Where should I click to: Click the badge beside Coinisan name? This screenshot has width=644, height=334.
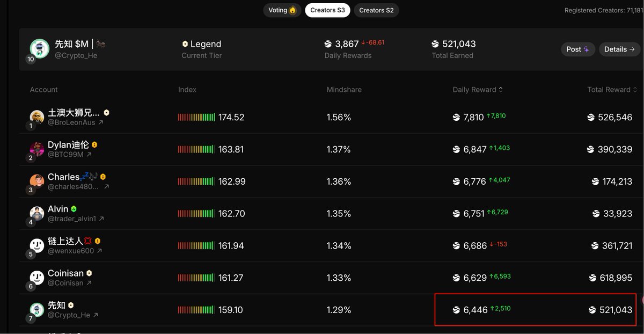pos(89,273)
